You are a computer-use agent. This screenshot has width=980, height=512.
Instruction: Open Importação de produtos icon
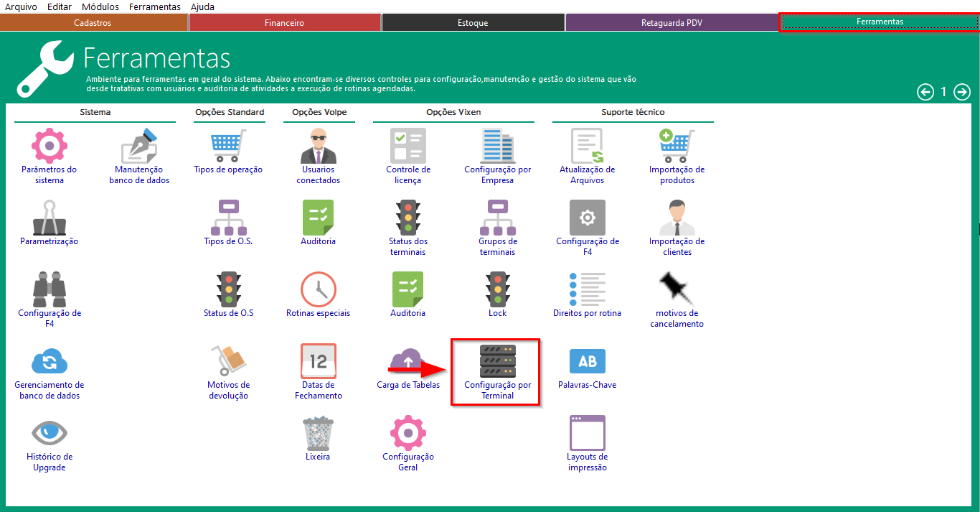(677, 146)
